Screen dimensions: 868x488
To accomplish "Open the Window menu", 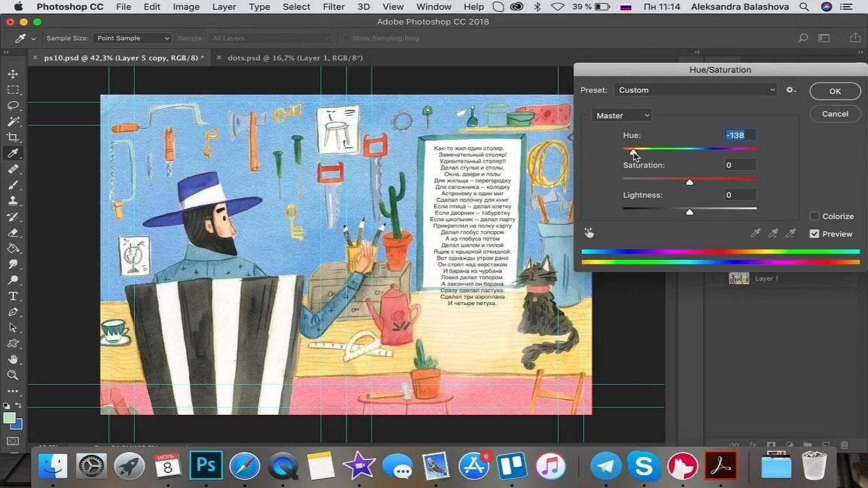I will 434,7.
